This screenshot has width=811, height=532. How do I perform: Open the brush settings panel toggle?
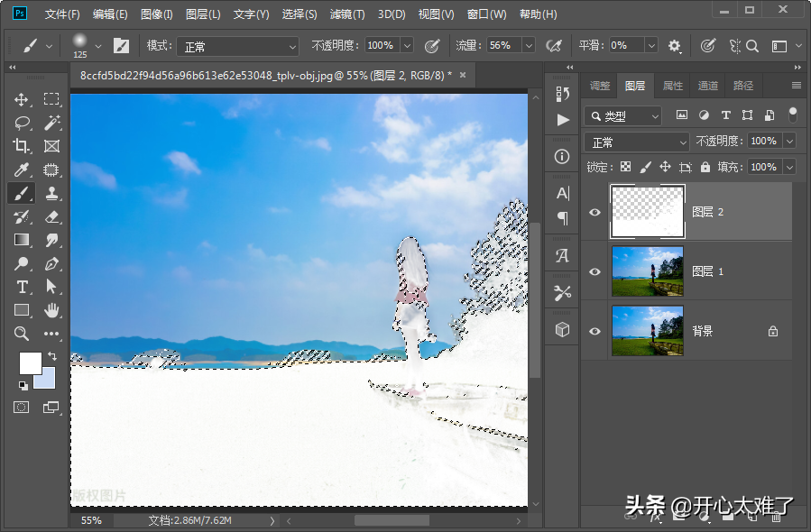121,46
